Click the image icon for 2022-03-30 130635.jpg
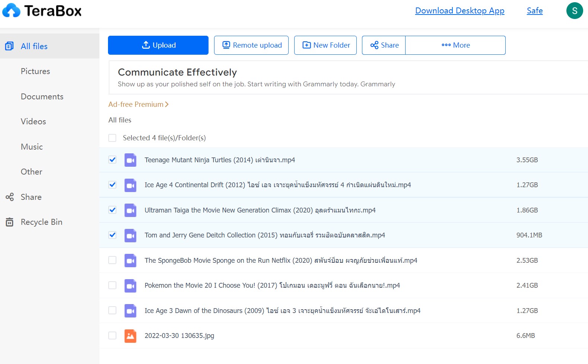The height and width of the screenshot is (364, 588). pyautogui.click(x=130, y=336)
